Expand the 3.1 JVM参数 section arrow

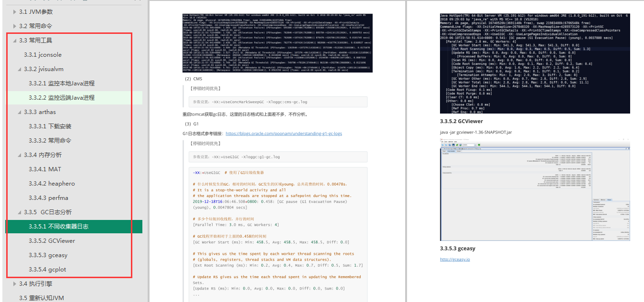14,11
